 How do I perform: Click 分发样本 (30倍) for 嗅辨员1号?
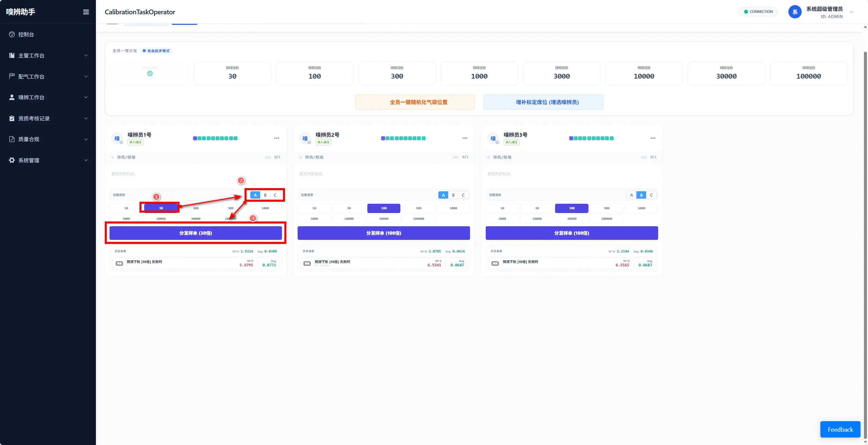pyautogui.click(x=196, y=233)
